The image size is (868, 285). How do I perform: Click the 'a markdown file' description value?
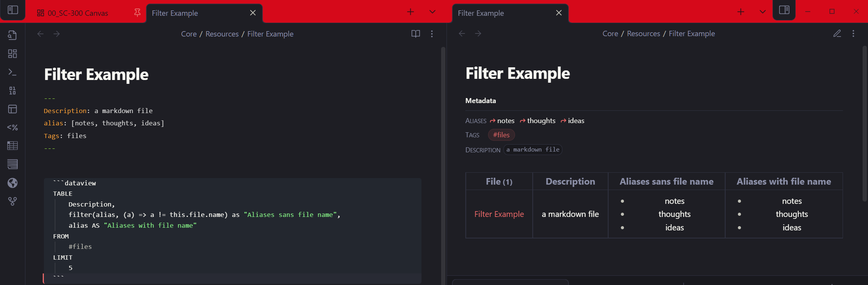[x=533, y=150]
